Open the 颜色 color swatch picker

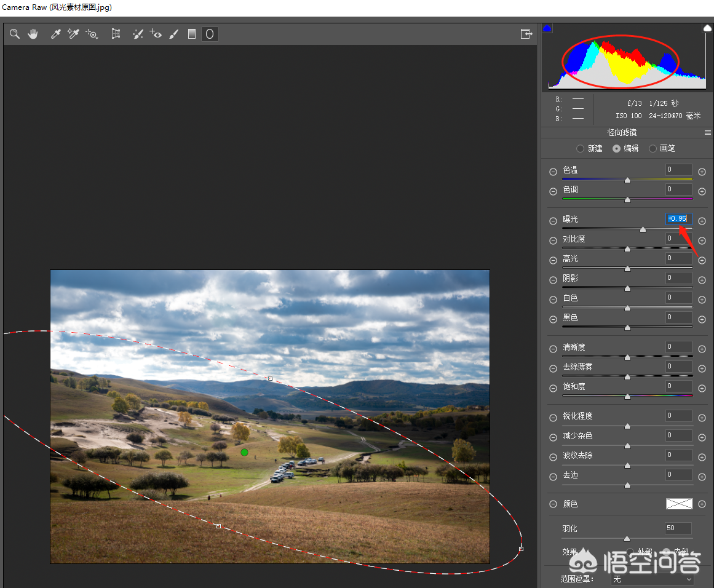(x=679, y=503)
